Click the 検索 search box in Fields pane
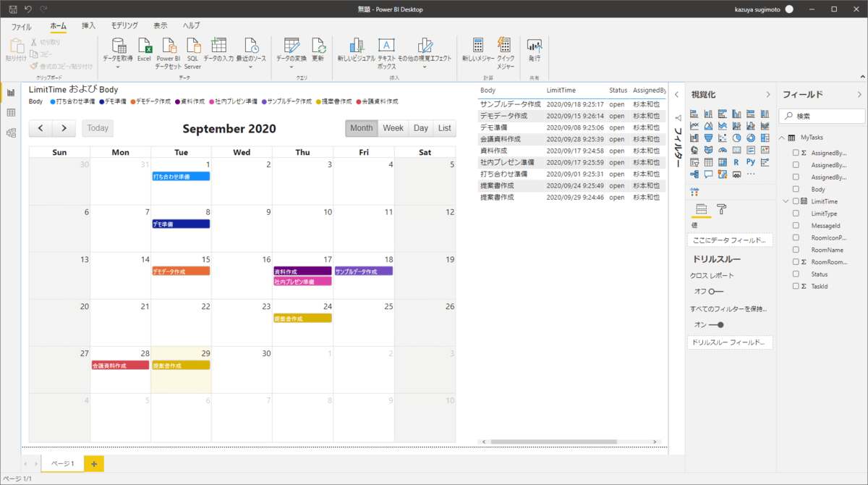The image size is (868, 485). tap(821, 116)
